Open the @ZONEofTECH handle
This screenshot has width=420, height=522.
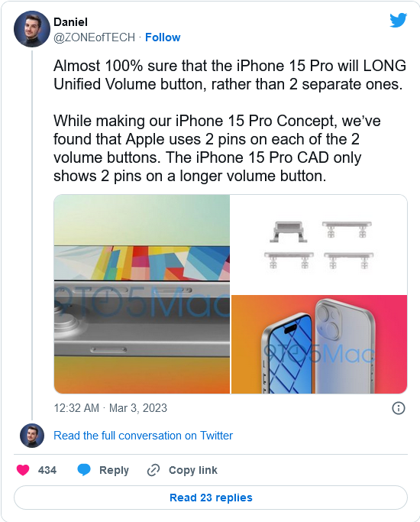[x=94, y=37]
